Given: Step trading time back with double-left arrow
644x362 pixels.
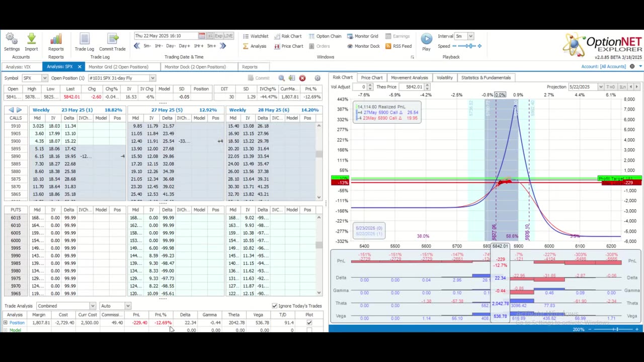Looking at the screenshot, I should [x=137, y=46].
